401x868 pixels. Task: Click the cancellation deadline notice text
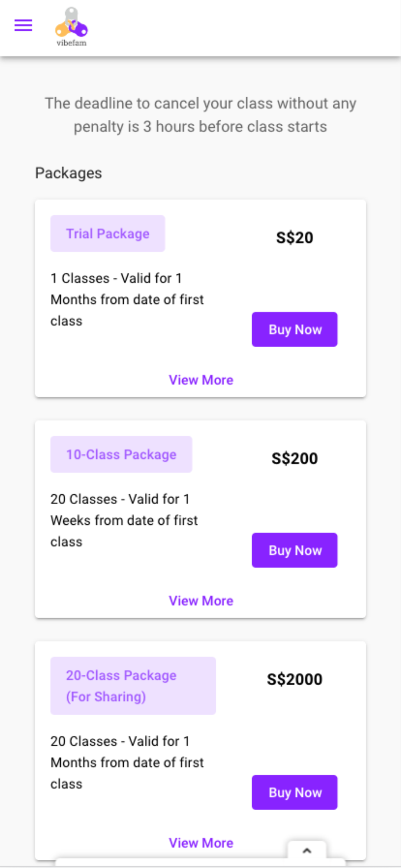tap(200, 115)
